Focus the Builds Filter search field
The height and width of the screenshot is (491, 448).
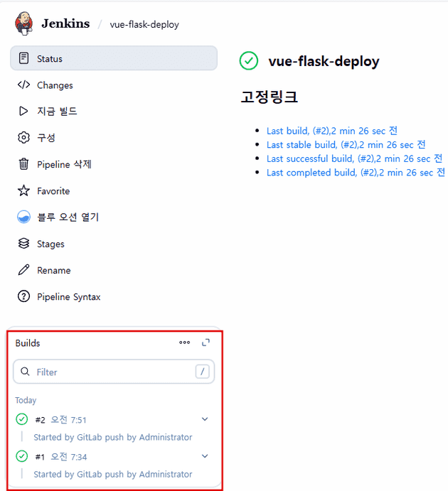point(114,372)
